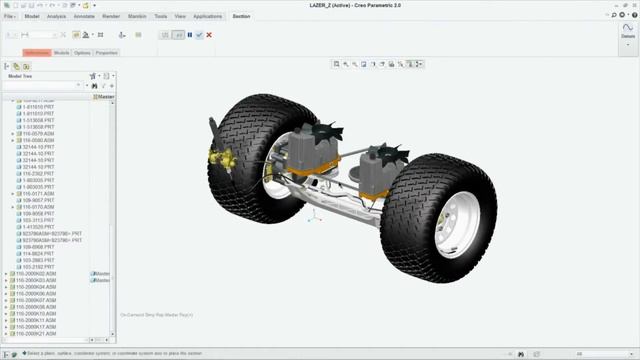Click the Datum curve icon
This screenshot has width=640, height=360.
pos(628,28)
